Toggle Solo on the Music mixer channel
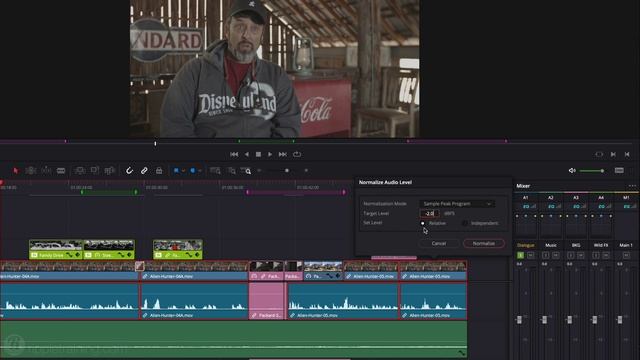Screen dimensions: 640x360 pyautogui.click(x=545, y=256)
